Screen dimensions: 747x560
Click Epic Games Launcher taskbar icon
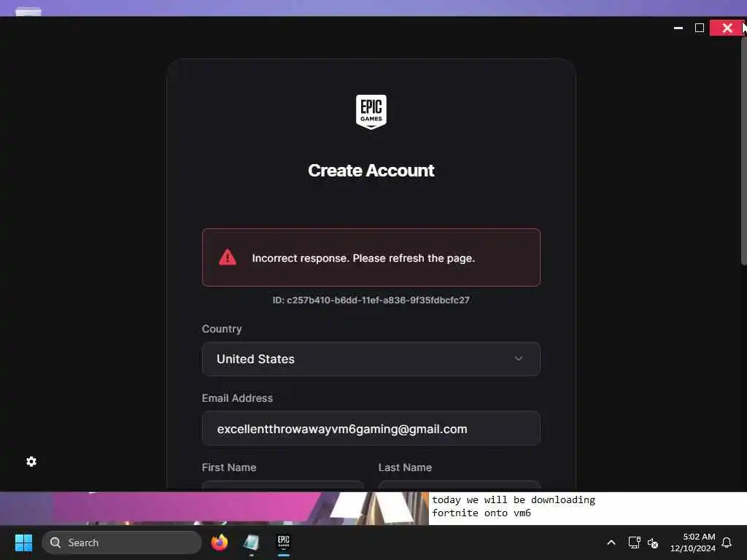(x=284, y=542)
